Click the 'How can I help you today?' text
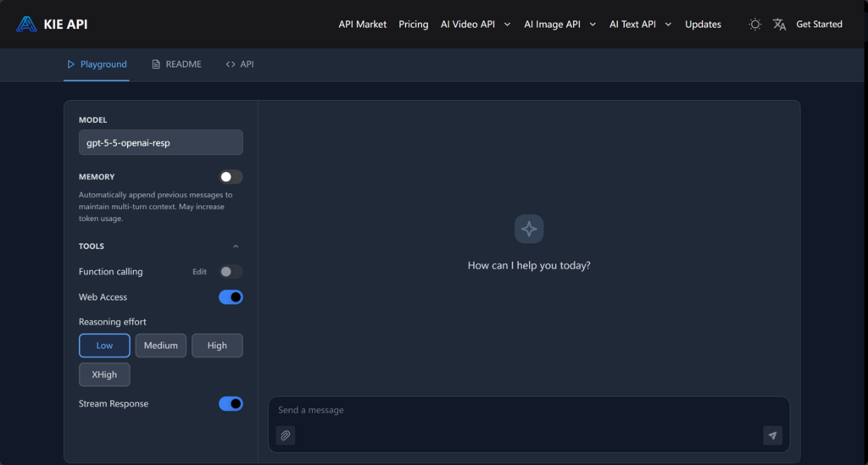 point(529,265)
